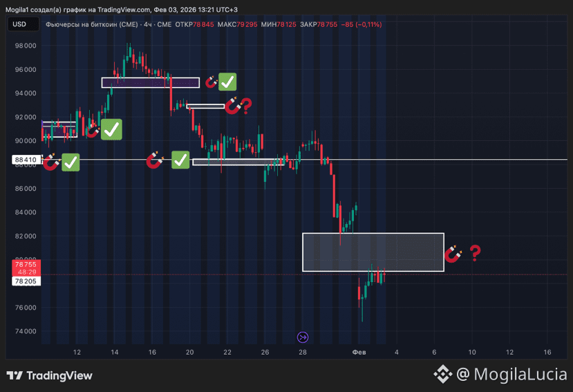This screenshot has width=573, height=392.
Task: Click the МАКС 79 295 high value
Action: tap(237, 24)
